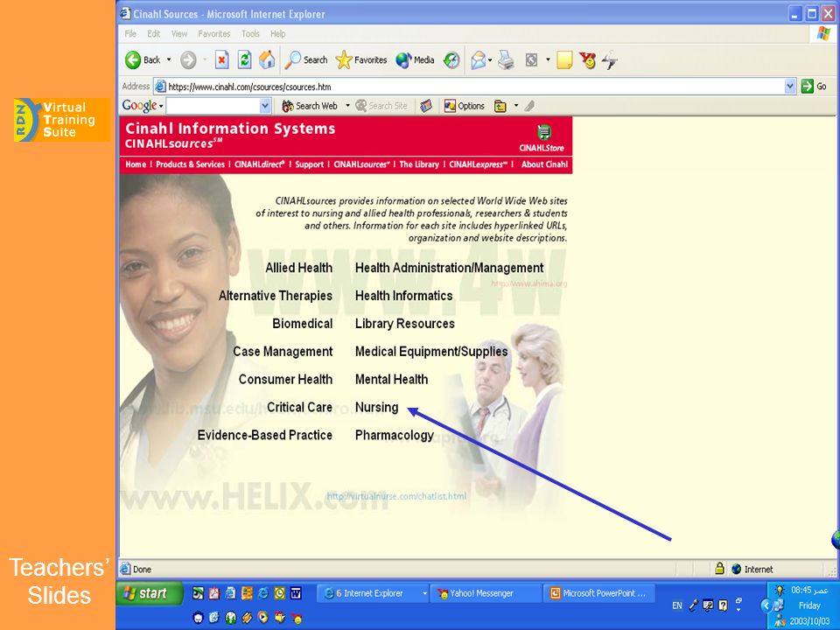Print the page with printer icon

click(506, 60)
